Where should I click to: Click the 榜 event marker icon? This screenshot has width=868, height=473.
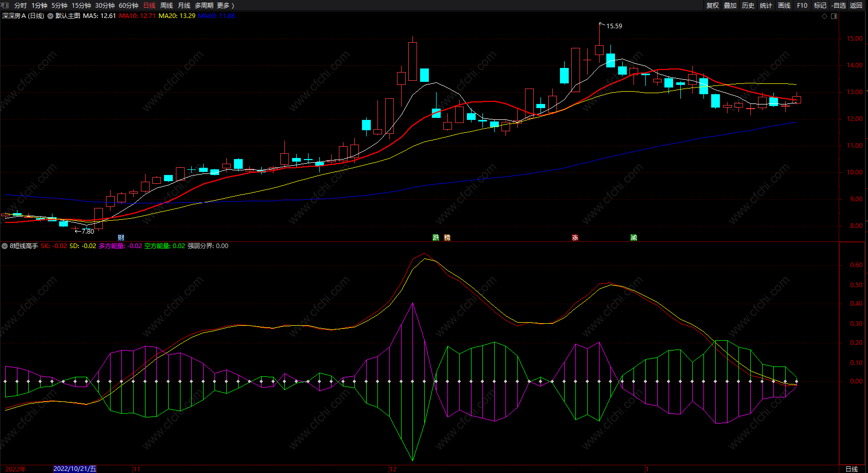point(447,237)
